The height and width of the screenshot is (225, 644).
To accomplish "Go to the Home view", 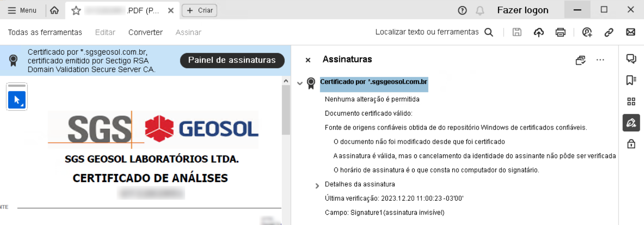I will (x=54, y=10).
